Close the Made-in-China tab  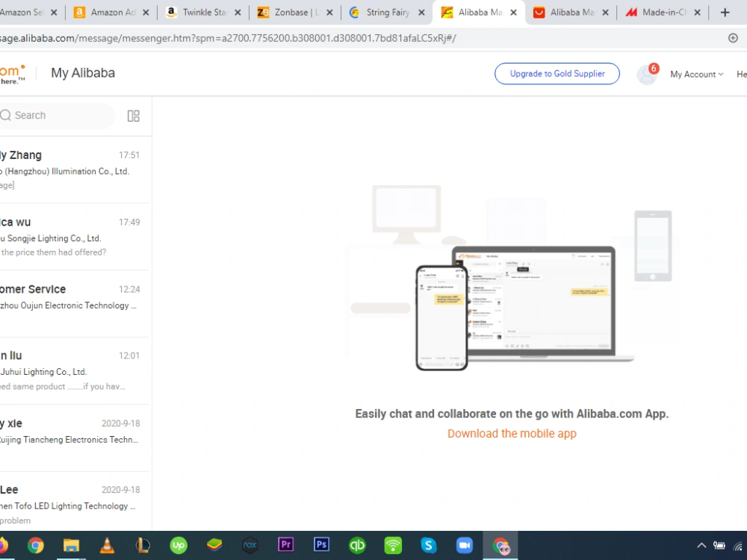[698, 13]
